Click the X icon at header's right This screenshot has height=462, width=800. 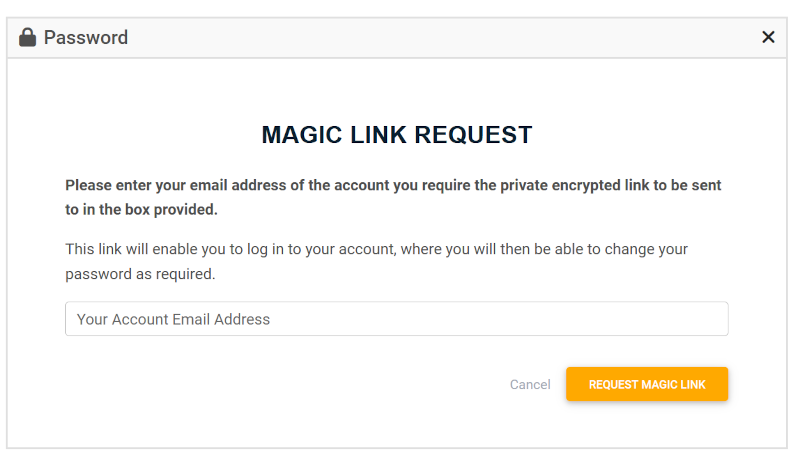click(x=768, y=37)
